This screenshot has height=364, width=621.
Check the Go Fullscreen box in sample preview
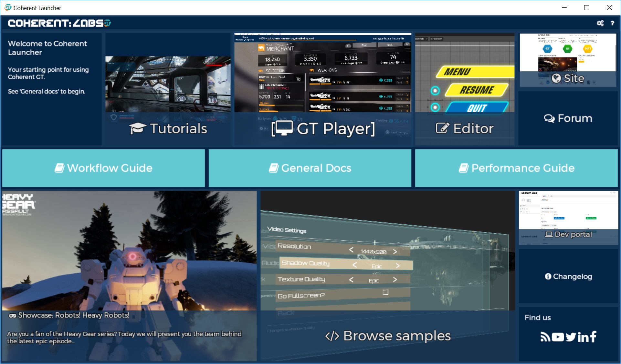click(385, 293)
